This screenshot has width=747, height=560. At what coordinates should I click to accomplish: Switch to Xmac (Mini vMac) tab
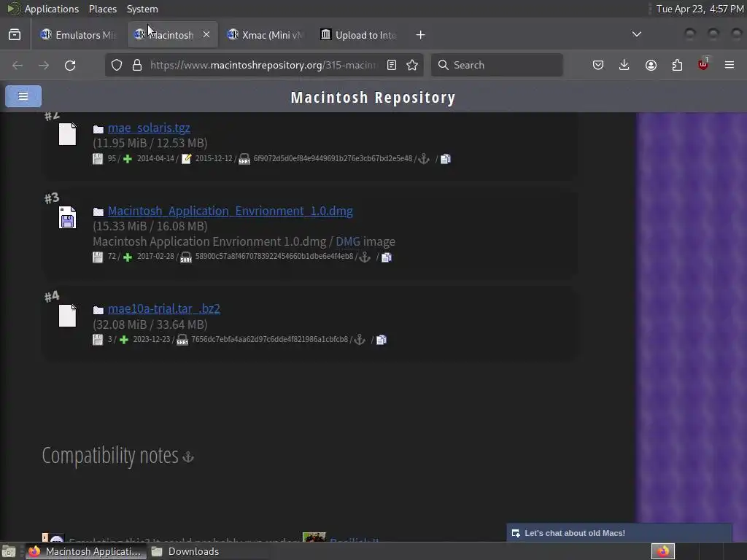[264, 35]
